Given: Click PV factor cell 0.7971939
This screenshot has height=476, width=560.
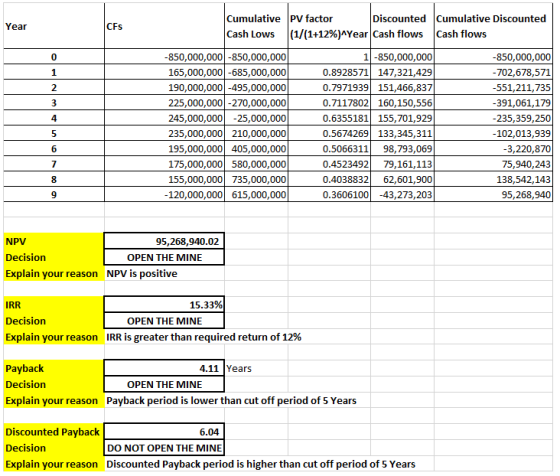Looking at the screenshot, I should tap(329, 87).
